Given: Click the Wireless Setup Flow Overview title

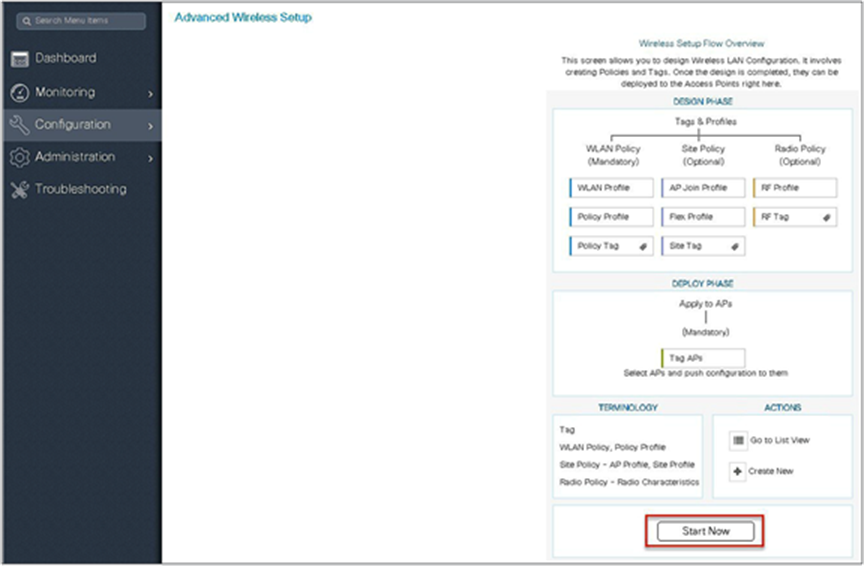Looking at the screenshot, I should click(x=701, y=44).
